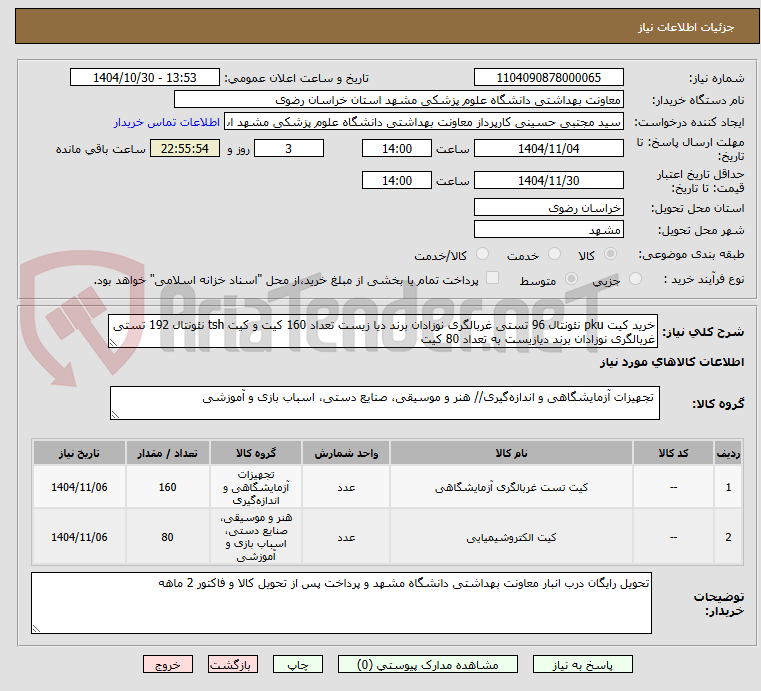Click the پاسخ به نیاز button
Viewport: 761px width, 691px height.
pos(582,664)
